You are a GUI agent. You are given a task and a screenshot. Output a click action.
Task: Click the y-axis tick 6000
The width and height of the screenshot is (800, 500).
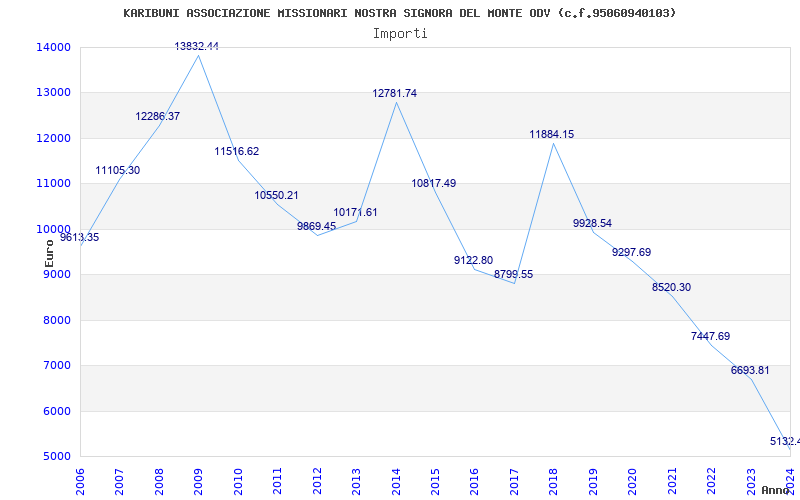pyautogui.click(x=56, y=411)
